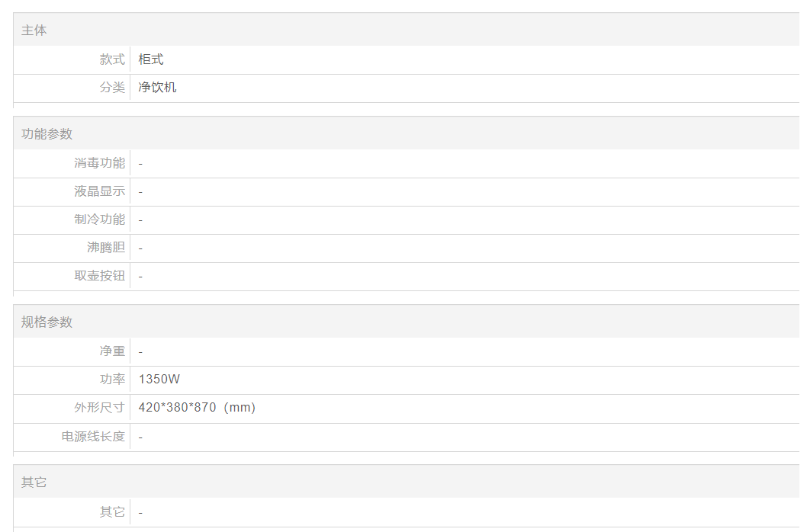Click the 功率 row label
807x532 pixels.
(112, 380)
